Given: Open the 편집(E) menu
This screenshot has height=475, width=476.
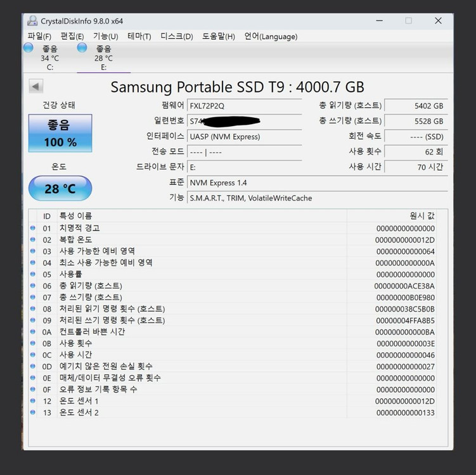Looking at the screenshot, I should (72, 36).
